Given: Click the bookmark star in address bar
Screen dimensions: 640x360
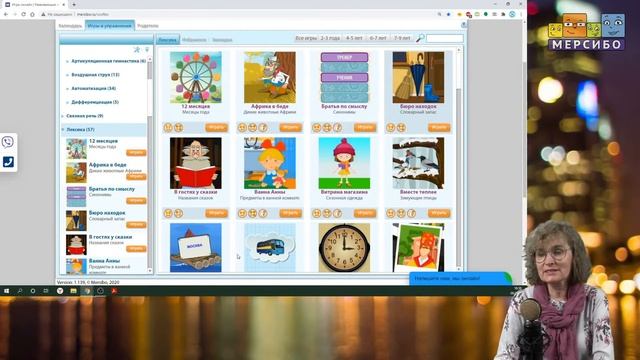Looking at the screenshot, I should pyautogui.click(x=449, y=14).
